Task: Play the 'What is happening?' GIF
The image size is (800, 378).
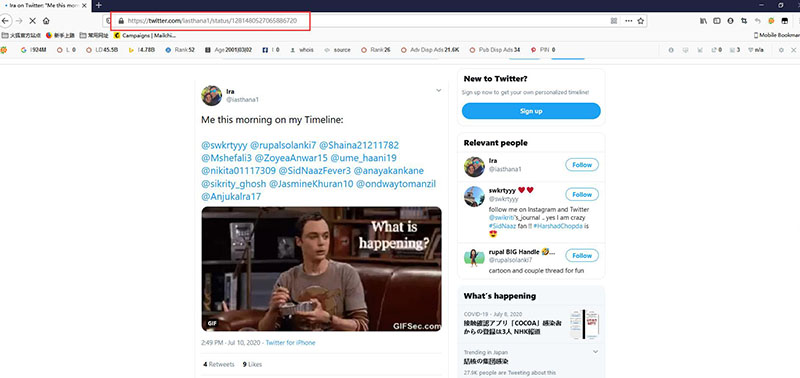Action: tap(321, 269)
